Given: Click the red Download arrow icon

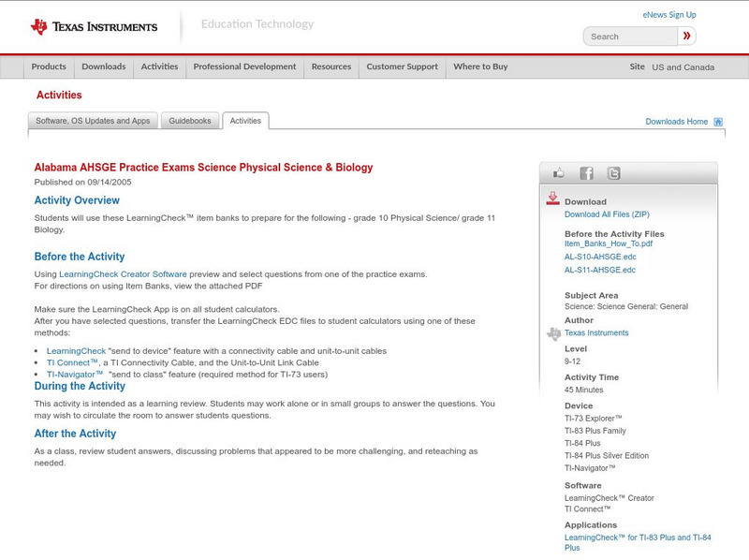Looking at the screenshot, I should click(x=554, y=199).
